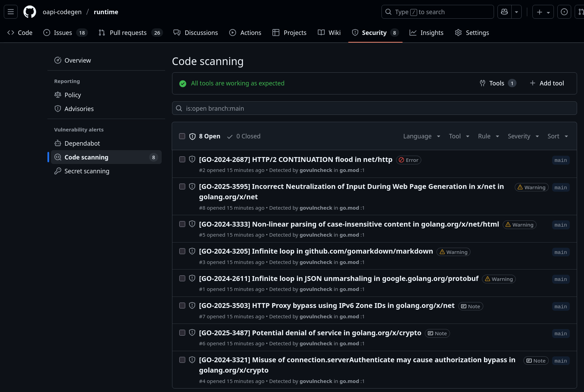Click the Error severity badge on GO-2024-2687
Viewport: 584px width, 392px height.
(408, 160)
